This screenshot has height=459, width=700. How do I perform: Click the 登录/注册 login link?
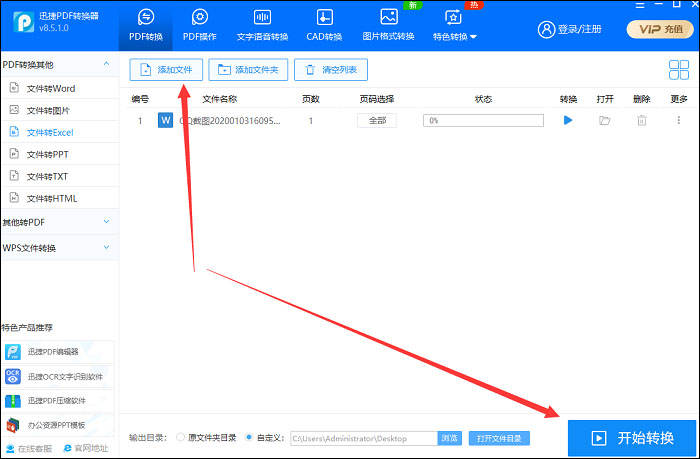[x=579, y=29]
